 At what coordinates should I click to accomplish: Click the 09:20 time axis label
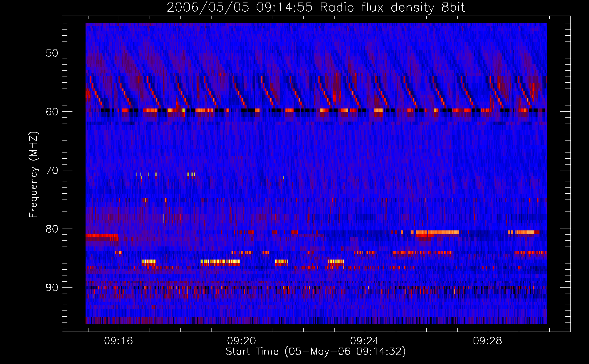coord(241,341)
